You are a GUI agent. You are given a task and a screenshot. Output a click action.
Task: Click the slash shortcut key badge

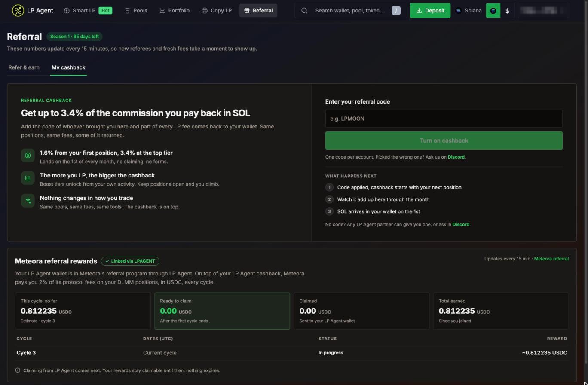[396, 10]
